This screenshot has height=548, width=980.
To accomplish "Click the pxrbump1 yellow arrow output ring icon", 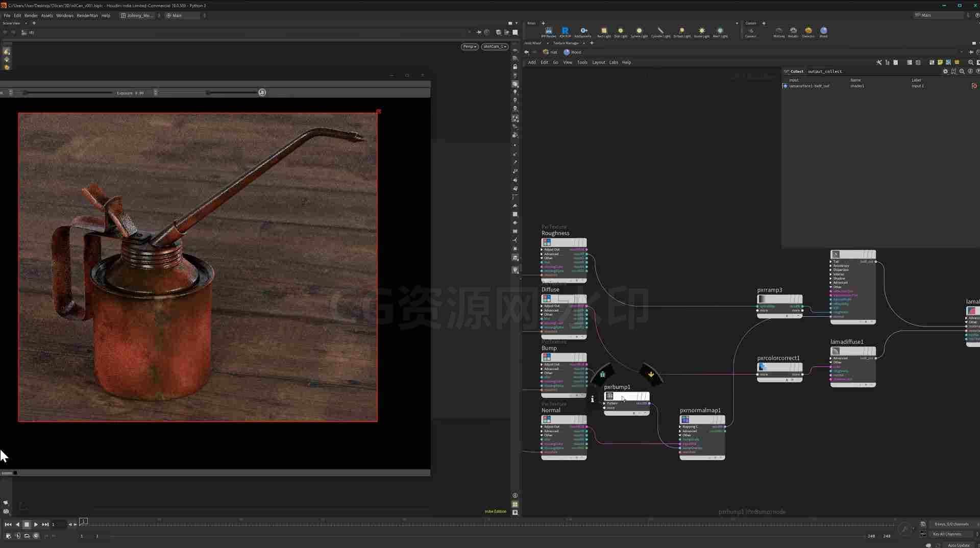I will tap(651, 374).
